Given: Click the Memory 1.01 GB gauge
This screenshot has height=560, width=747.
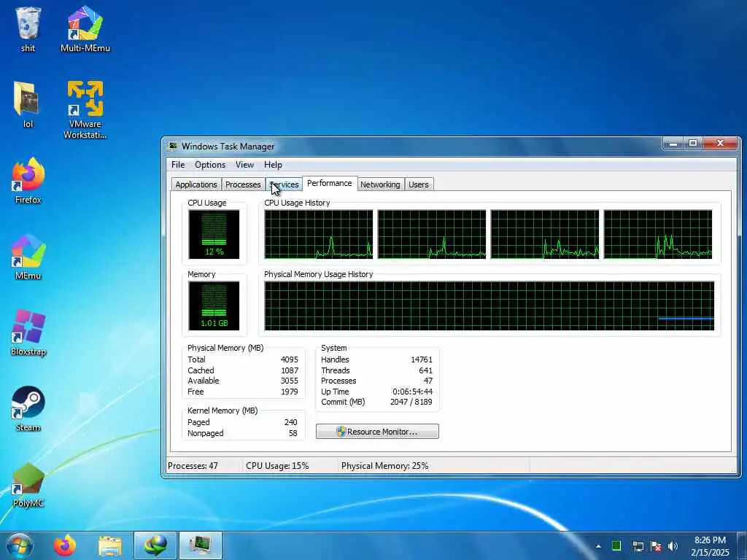Looking at the screenshot, I should (214, 306).
